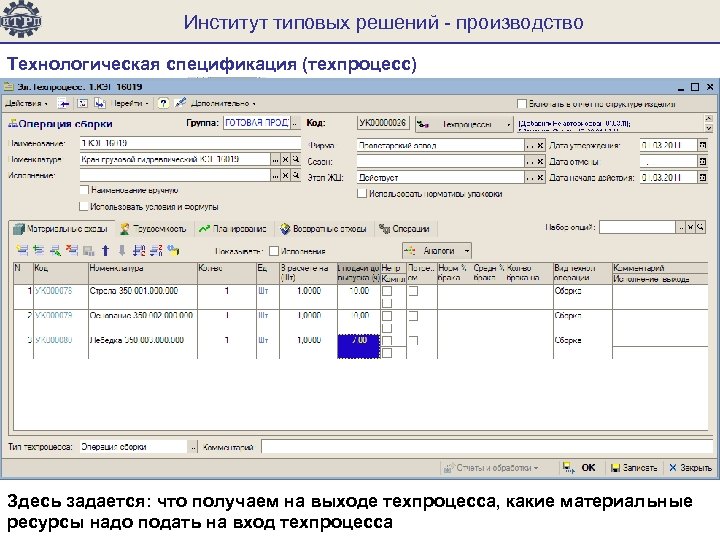Viewport: 720px width, 540px height.
Task: Tick the first checkbox in the Основание row
Action: click(x=387, y=316)
